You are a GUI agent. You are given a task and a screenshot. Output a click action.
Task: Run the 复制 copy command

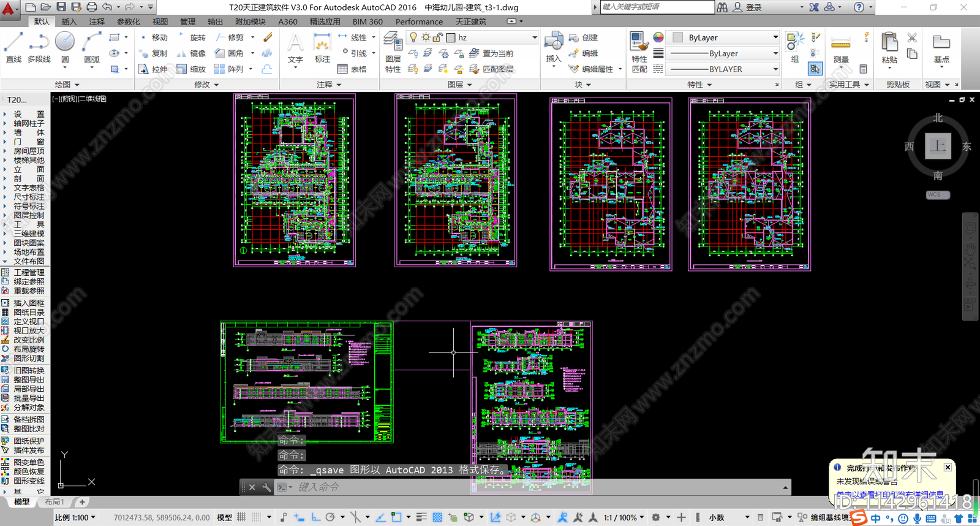point(153,53)
